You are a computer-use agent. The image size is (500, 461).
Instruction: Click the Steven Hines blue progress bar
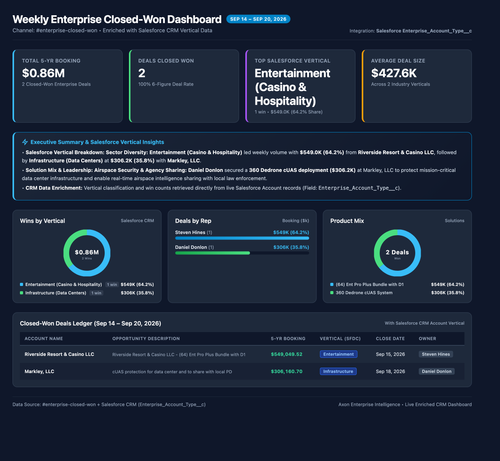[x=242, y=238]
